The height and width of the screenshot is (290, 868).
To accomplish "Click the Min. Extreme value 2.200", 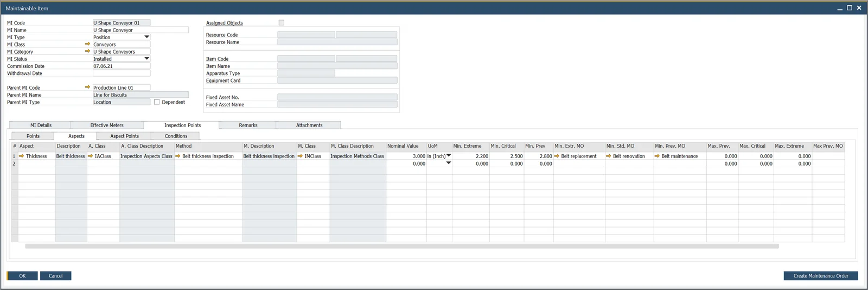I will point(470,156).
